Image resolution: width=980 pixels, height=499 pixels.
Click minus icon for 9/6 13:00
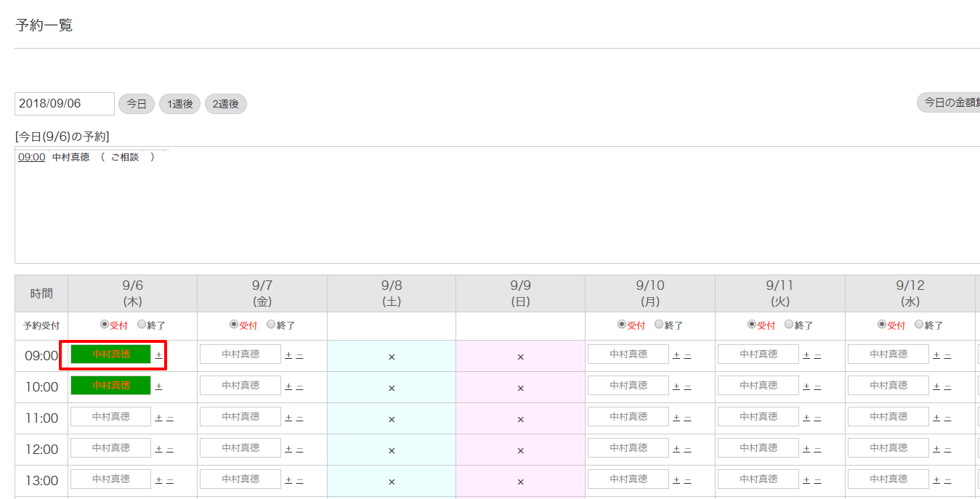coord(170,481)
